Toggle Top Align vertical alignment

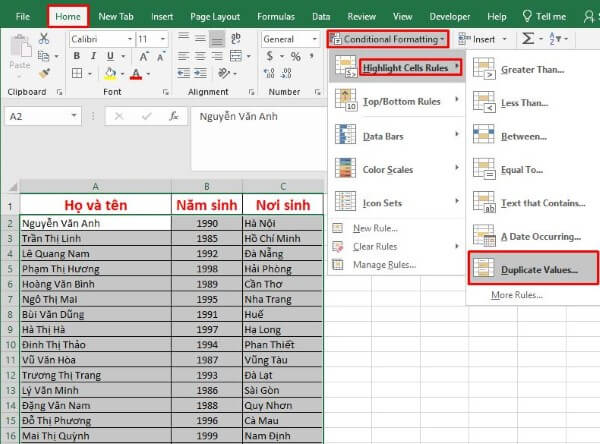[184, 37]
